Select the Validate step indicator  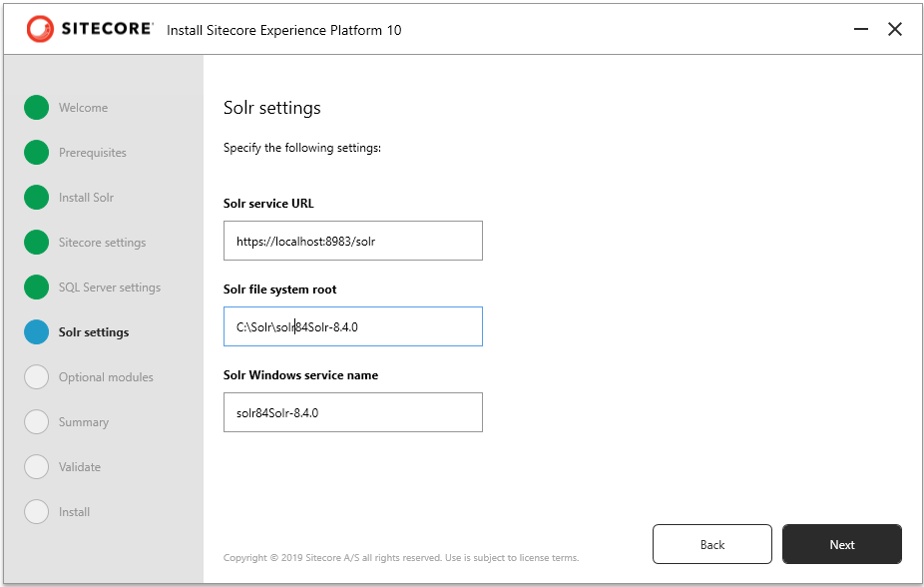click(37, 466)
